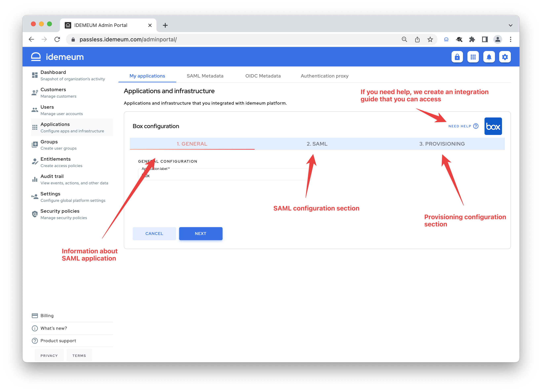Viewport: 542px width, 392px height.
Task: Click the NEXT button
Action: pyautogui.click(x=201, y=234)
